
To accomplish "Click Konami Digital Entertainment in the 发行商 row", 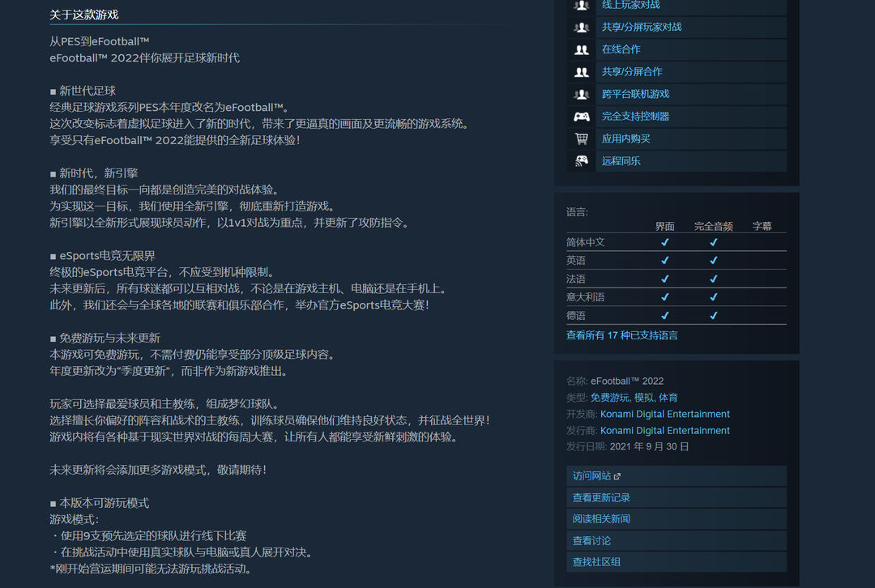I will (x=664, y=430).
